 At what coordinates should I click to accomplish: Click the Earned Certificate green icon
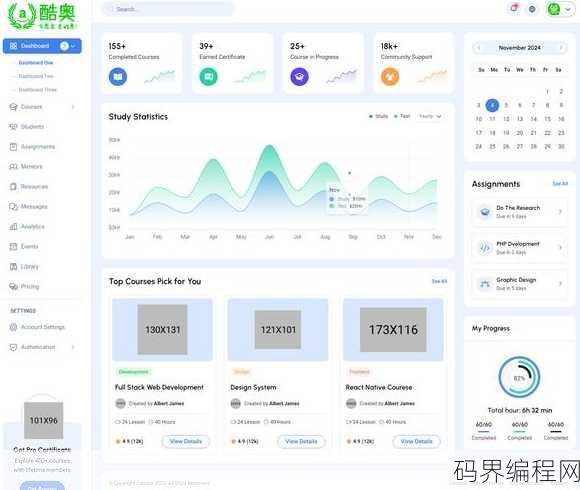coord(209,77)
